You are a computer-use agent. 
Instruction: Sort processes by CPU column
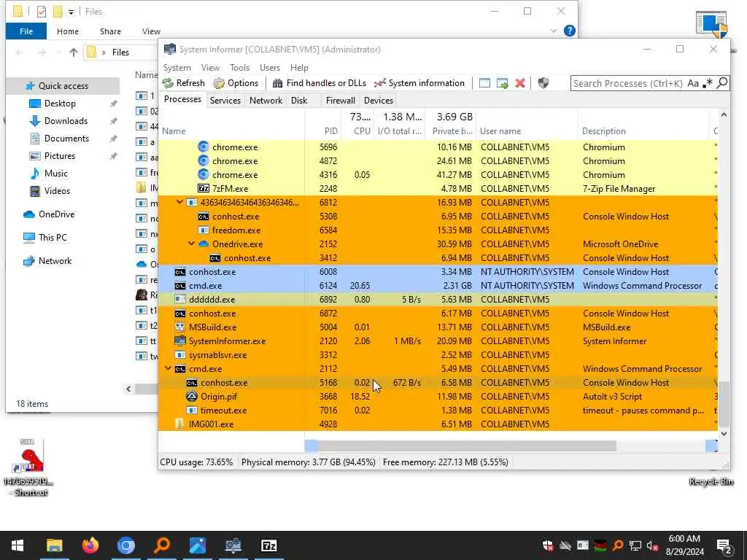click(x=362, y=131)
